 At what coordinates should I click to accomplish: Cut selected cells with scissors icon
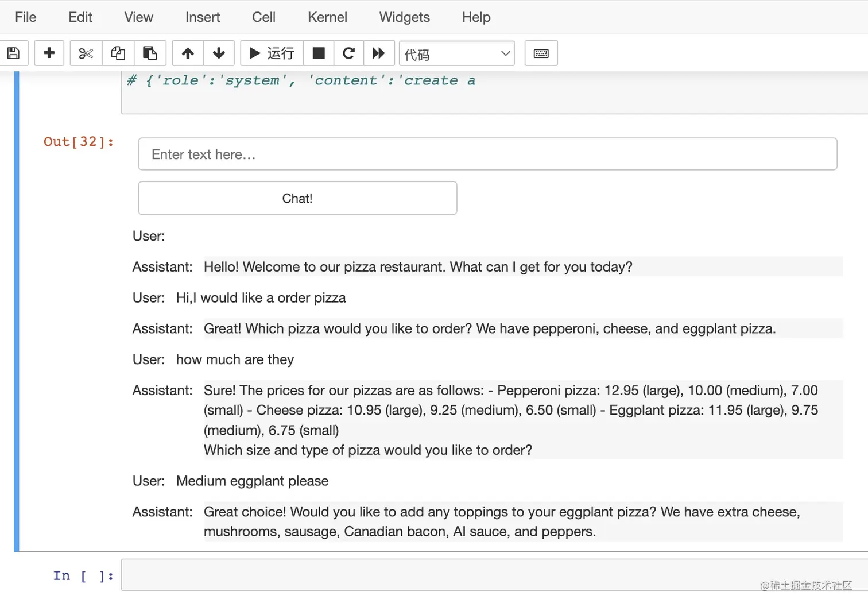click(x=86, y=53)
